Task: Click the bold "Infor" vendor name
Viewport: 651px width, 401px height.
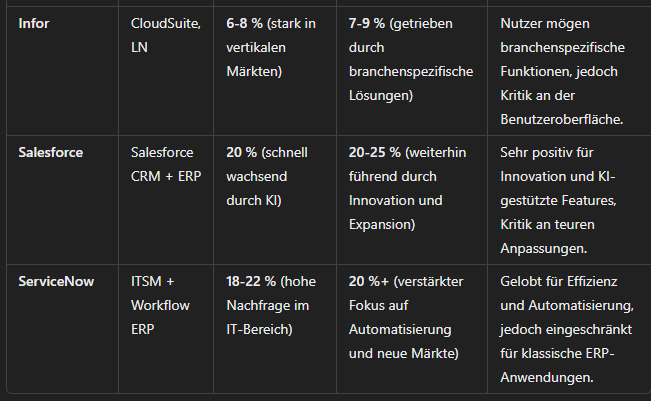Action: [x=35, y=22]
